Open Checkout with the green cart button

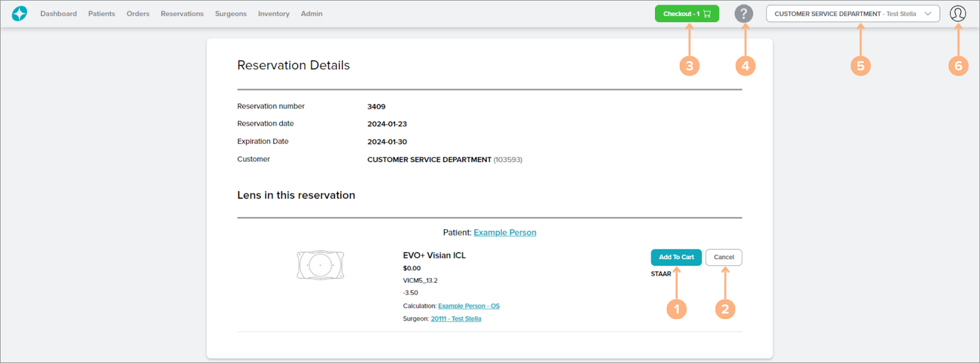coord(686,13)
